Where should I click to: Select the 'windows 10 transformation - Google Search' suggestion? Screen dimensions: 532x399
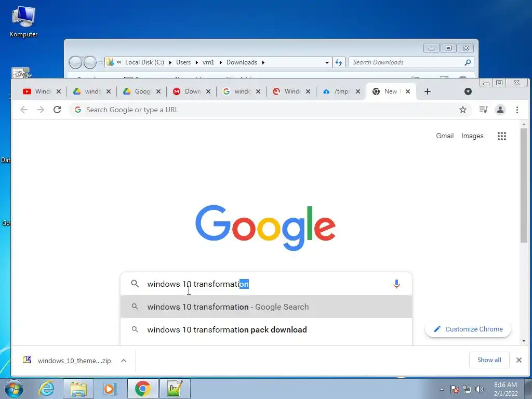[267, 307]
